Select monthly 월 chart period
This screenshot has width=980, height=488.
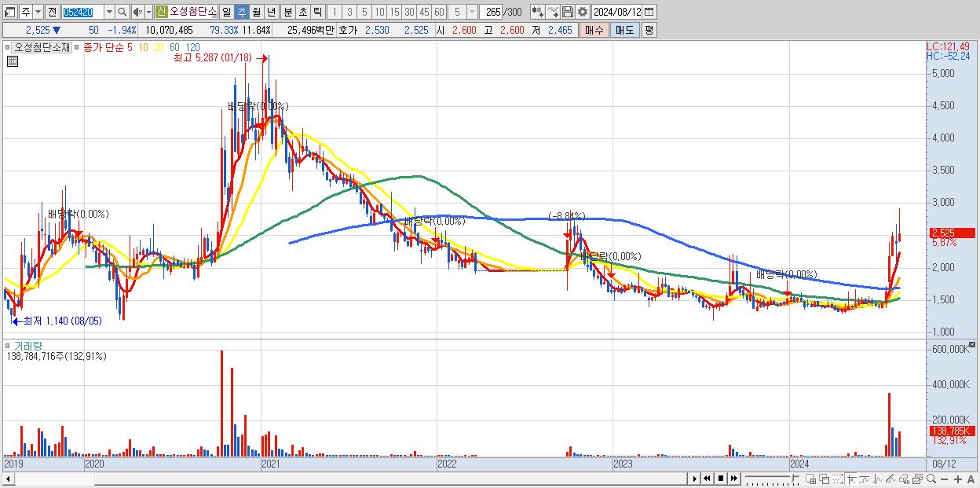tap(256, 12)
